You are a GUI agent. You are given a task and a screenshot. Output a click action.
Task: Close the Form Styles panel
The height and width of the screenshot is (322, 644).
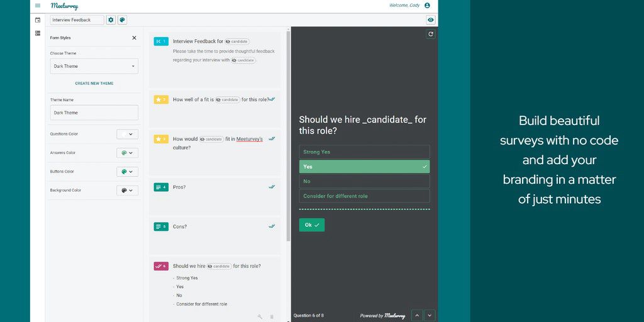click(x=134, y=38)
